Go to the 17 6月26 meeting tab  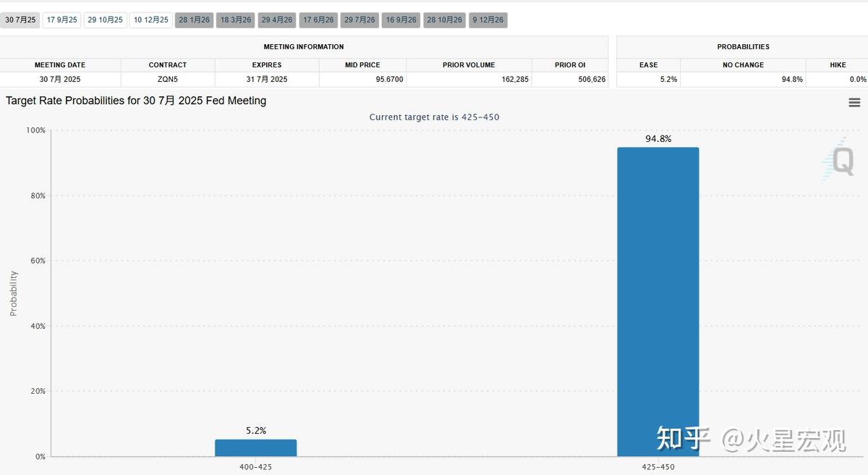coord(318,20)
